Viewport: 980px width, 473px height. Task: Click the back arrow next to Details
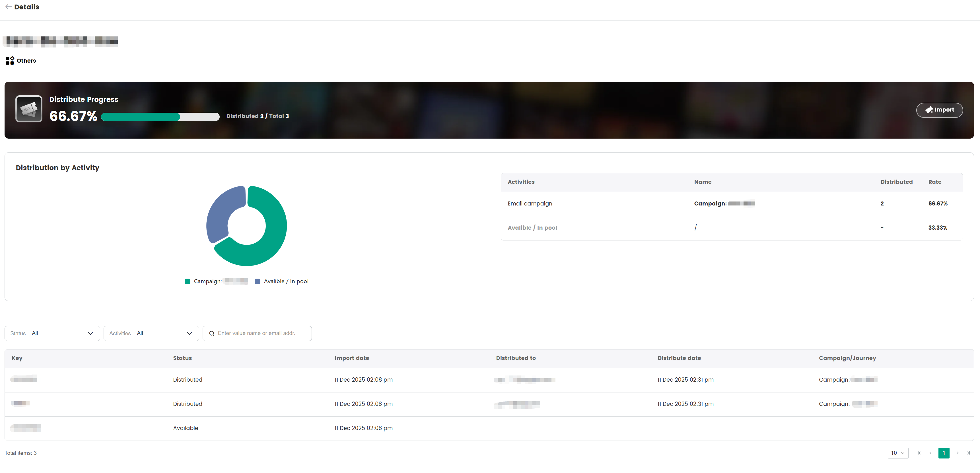(8, 7)
